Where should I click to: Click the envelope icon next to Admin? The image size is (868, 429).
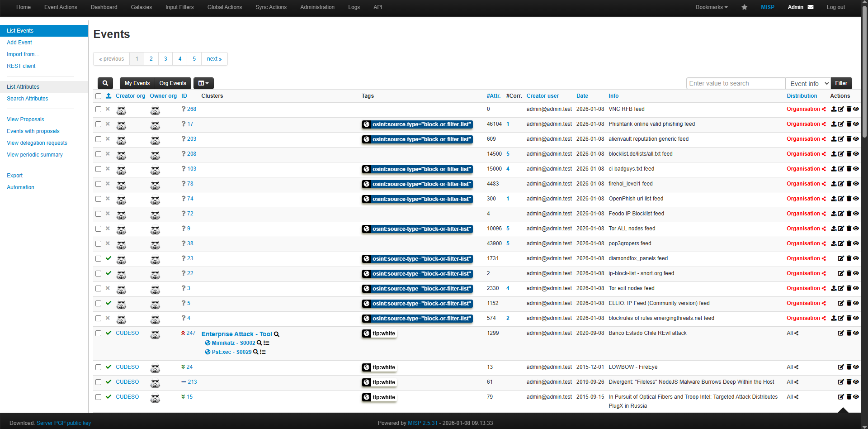pos(811,7)
